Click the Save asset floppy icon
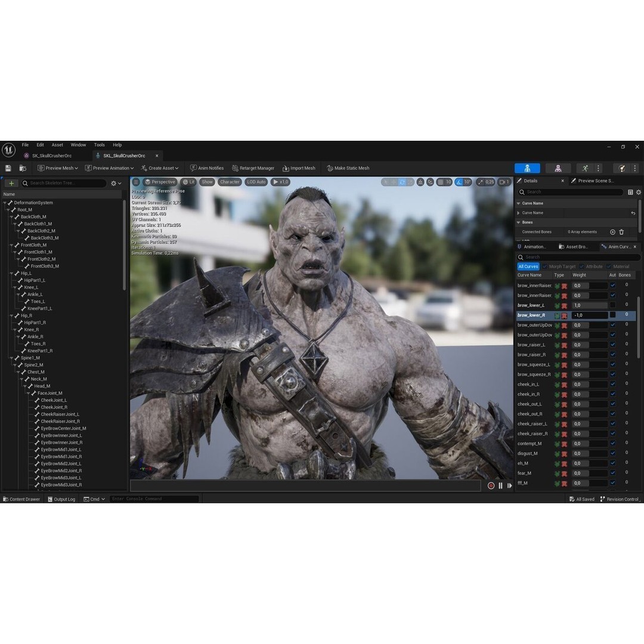The image size is (644, 644). (8, 168)
